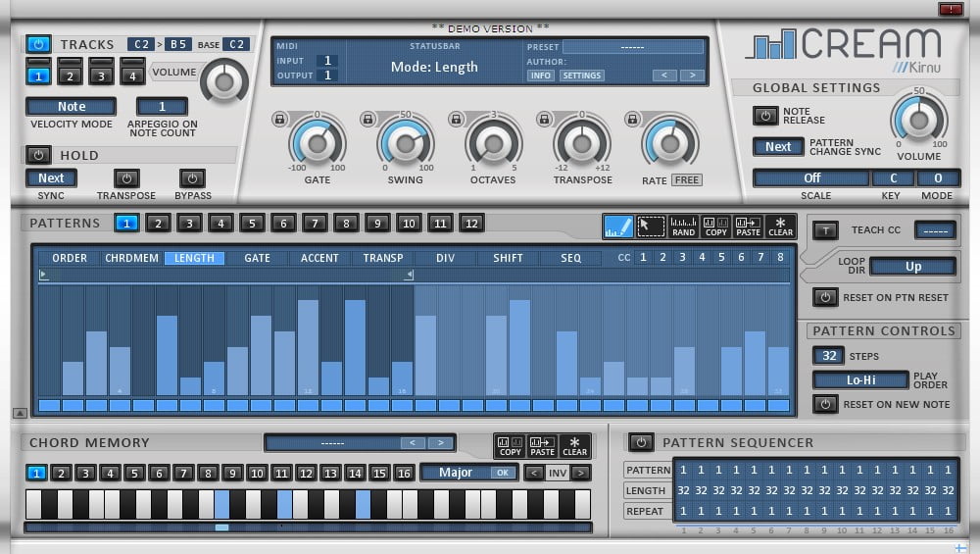Open the Velocity Mode Note dropdown

click(x=71, y=106)
